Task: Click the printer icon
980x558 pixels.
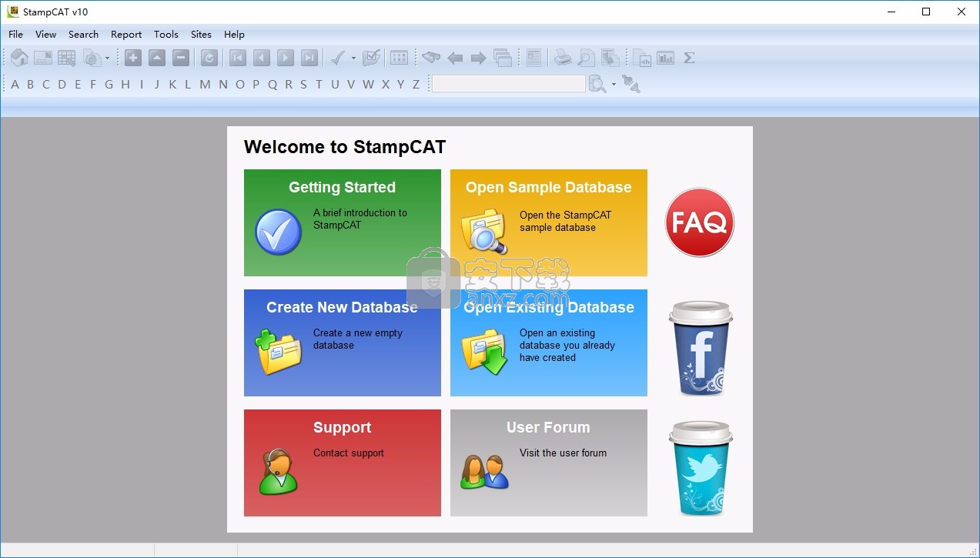Action: click(x=563, y=58)
